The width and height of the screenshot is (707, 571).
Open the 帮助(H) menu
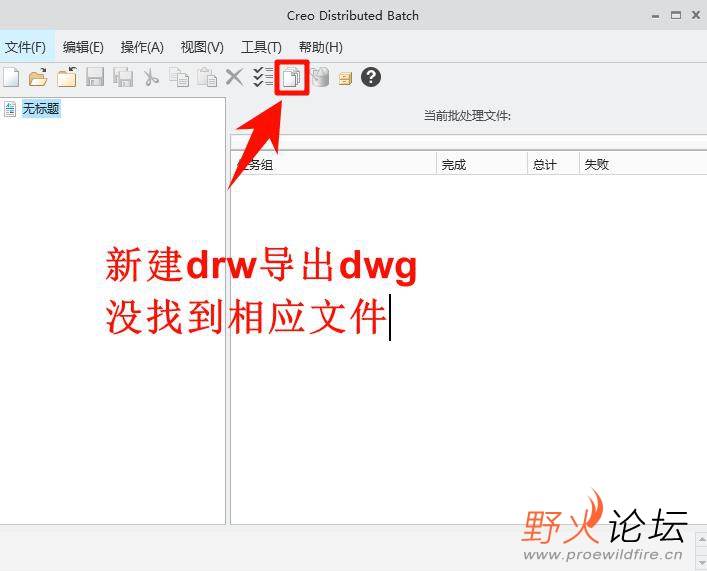pyautogui.click(x=321, y=47)
